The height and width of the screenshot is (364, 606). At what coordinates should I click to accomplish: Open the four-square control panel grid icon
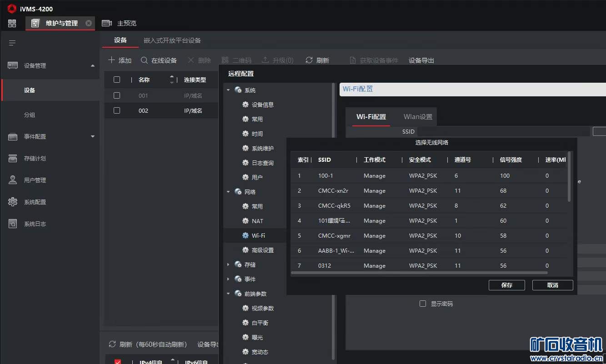[12, 23]
